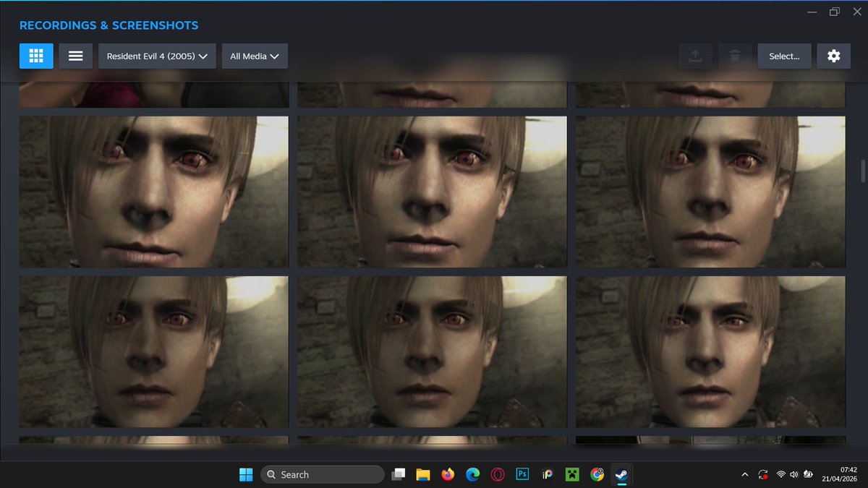Open the Windows Start menu
Screen dimensions: 868x488
pos(246,474)
